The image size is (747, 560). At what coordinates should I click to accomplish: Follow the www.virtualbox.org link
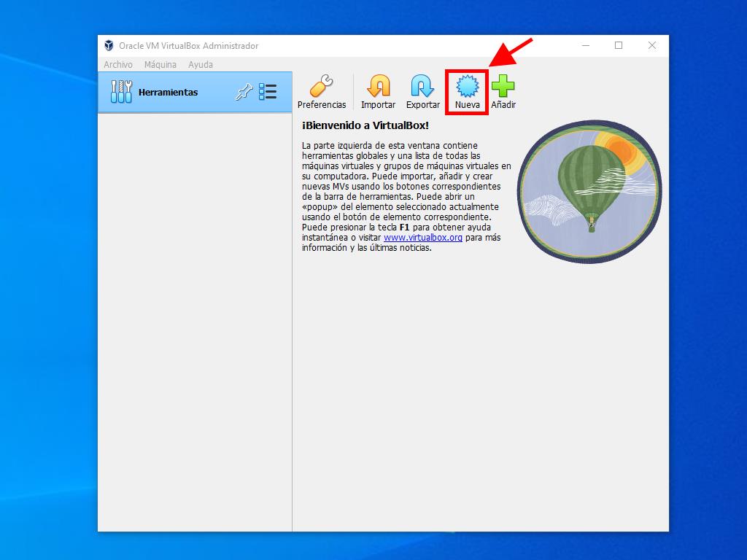[x=422, y=238]
